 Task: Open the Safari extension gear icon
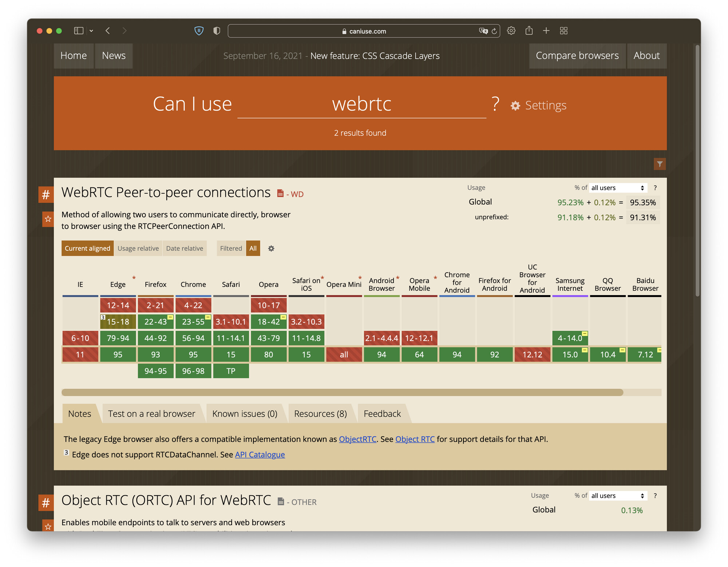tap(511, 31)
